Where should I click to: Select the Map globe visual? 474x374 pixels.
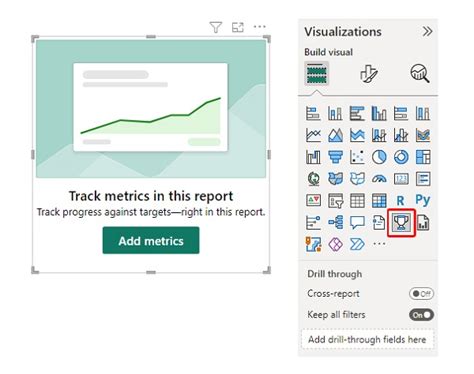313,179
